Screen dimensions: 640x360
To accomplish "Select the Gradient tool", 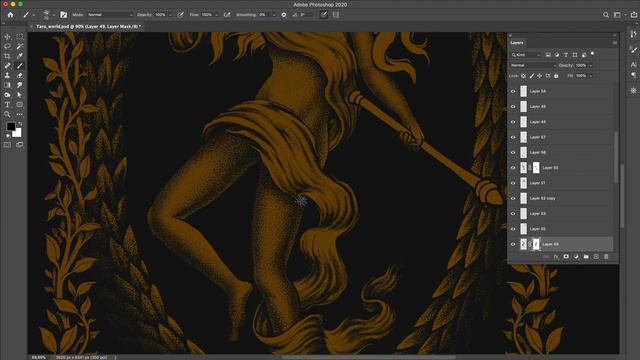I will [7, 85].
